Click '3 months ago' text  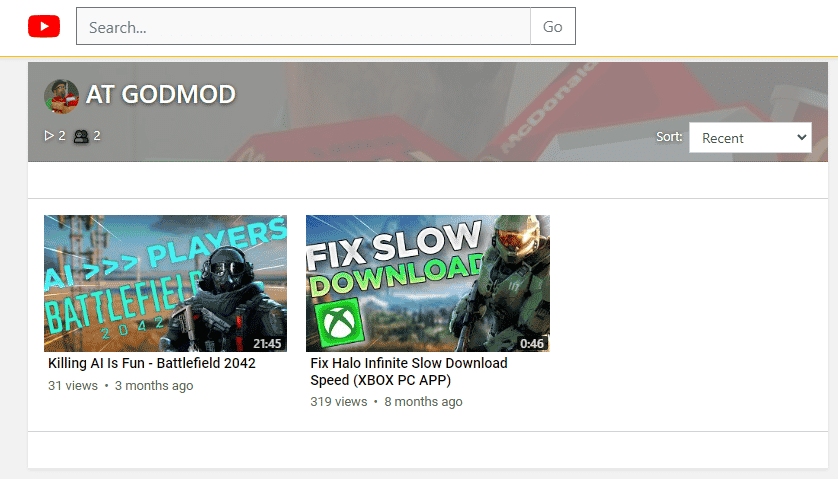(154, 386)
